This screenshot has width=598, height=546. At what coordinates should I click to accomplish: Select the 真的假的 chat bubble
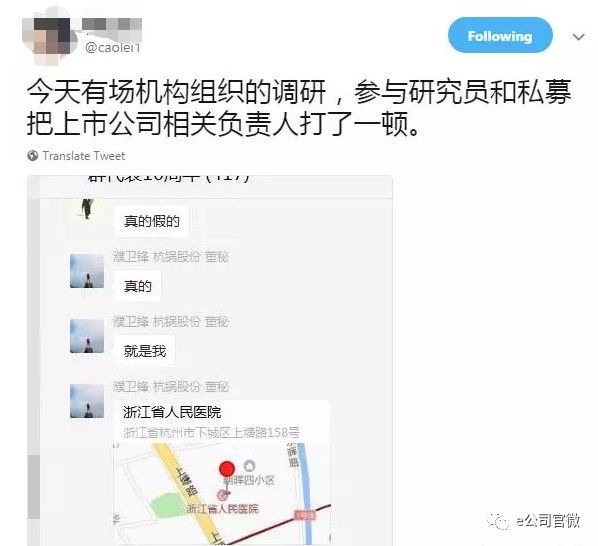click(151, 221)
